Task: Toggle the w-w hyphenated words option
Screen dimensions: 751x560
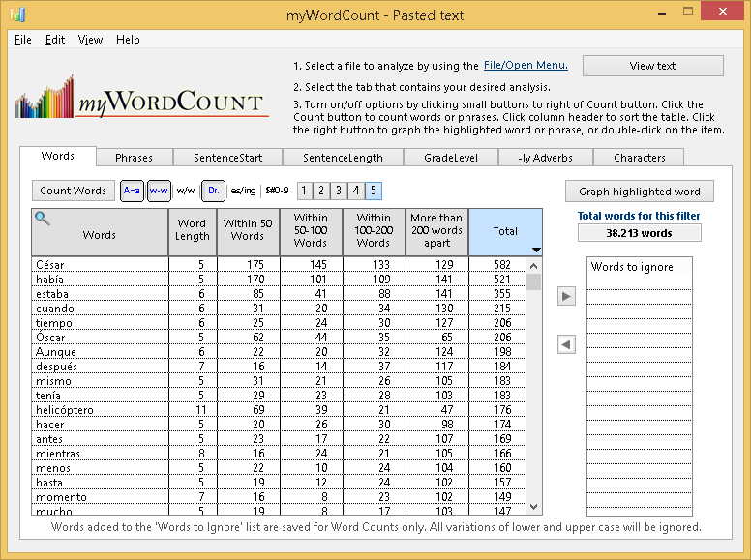Action: pyautogui.click(x=159, y=192)
